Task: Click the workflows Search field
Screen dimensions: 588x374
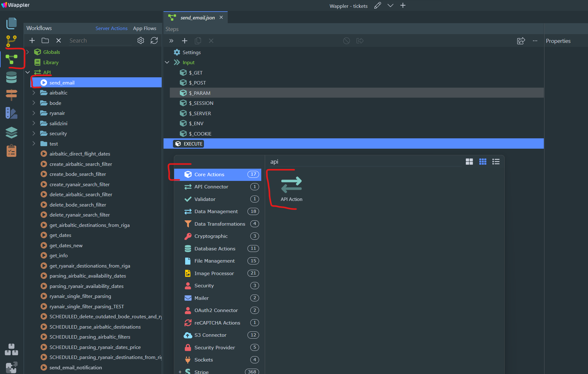Action: click(100, 41)
